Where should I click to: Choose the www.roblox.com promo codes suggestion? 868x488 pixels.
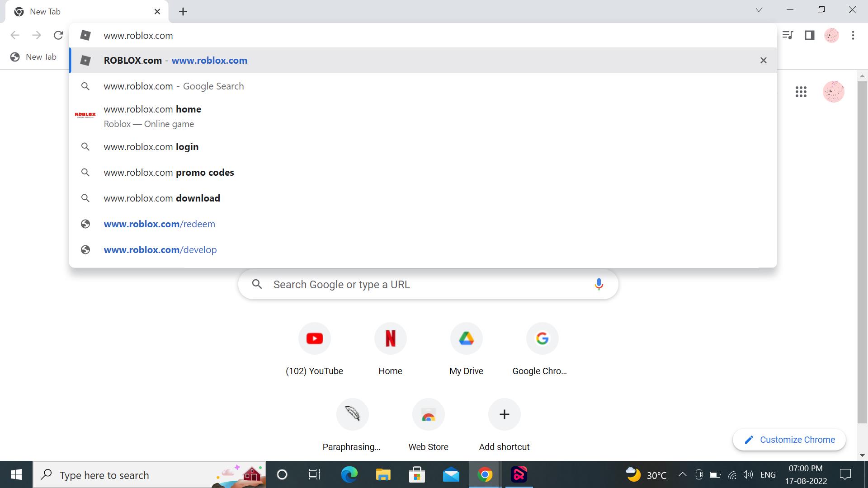click(423, 172)
